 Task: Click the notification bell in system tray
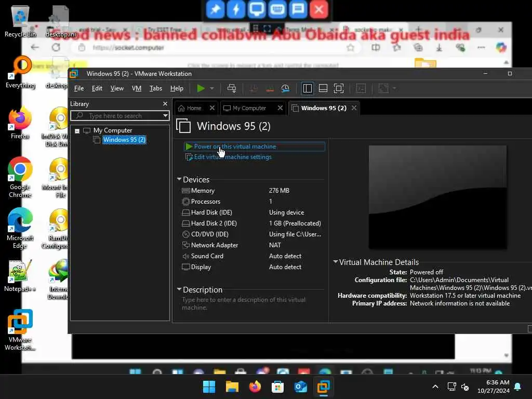[x=518, y=387]
